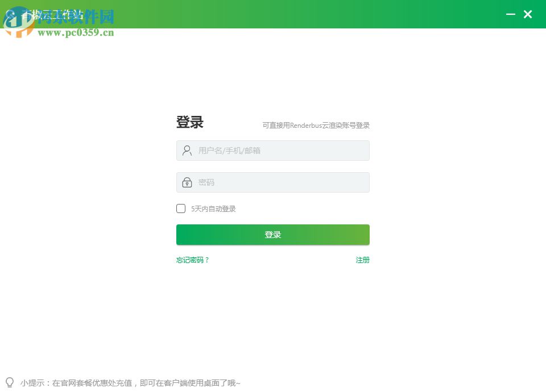Minimize the login window

[511, 14]
